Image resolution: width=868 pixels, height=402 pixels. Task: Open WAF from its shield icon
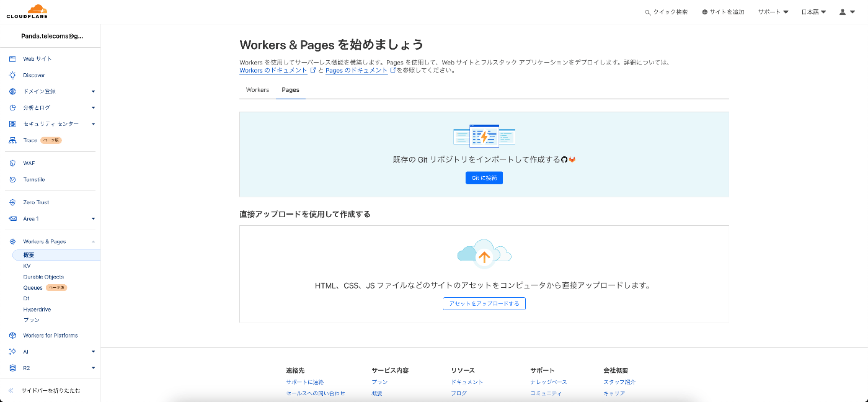coord(12,163)
